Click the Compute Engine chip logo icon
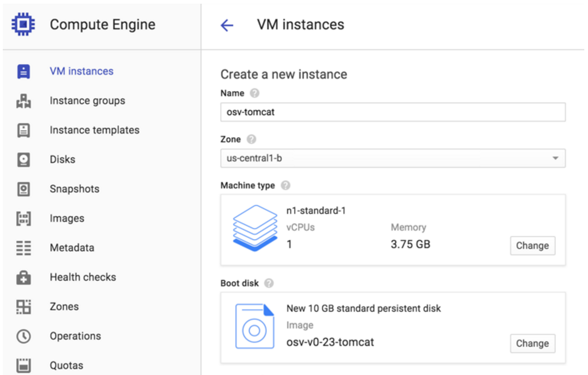 tap(23, 24)
